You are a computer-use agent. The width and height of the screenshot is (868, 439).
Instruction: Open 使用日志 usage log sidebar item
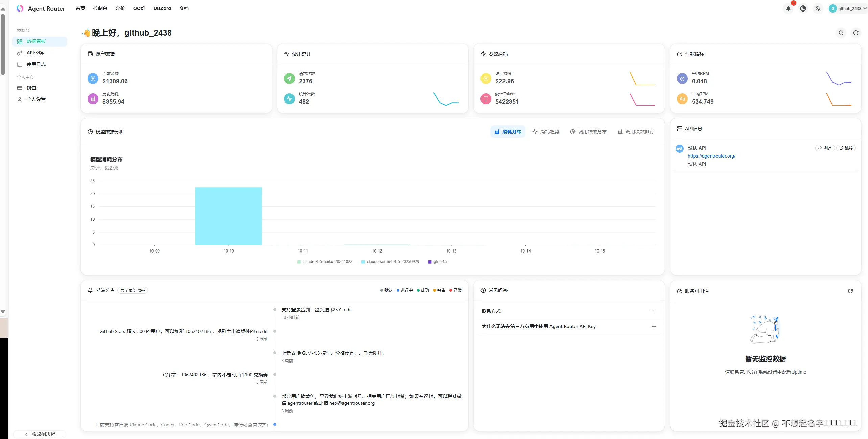[36, 64]
